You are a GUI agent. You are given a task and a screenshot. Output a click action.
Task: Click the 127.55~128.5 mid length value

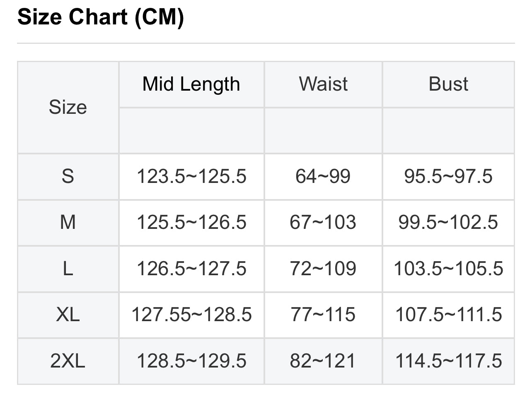pyautogui.click(x=191, y=315)
